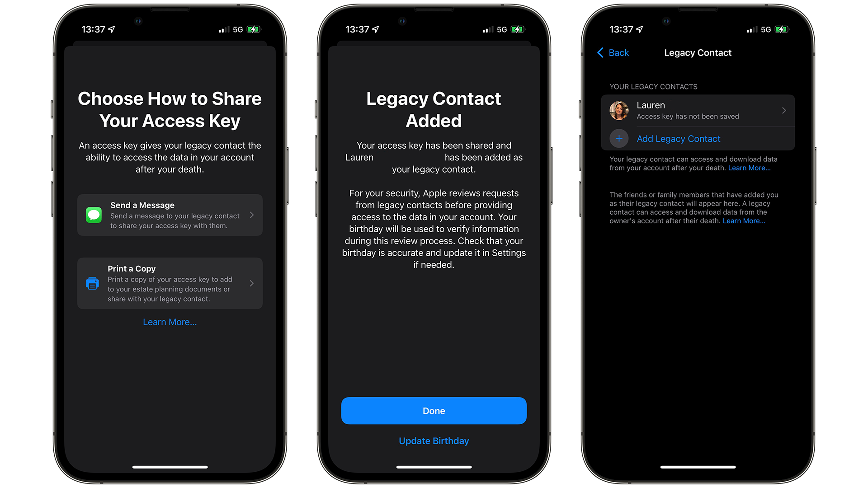This screenshot has width=868, height=488.
Task: Tap the Print a Copy icon
Action: click(92, 284)
